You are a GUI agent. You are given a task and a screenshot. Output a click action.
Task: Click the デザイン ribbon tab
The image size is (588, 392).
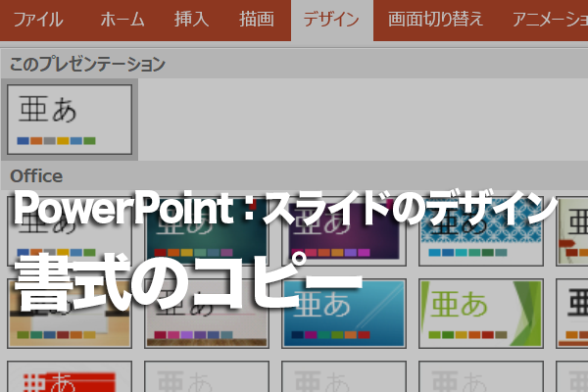pos(332,21)
